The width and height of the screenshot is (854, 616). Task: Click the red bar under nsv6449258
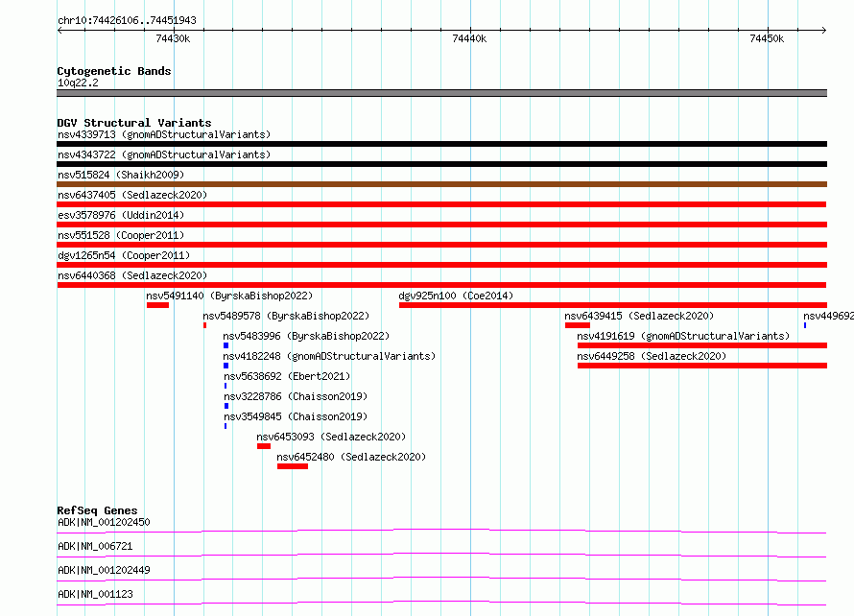point(702,366)
